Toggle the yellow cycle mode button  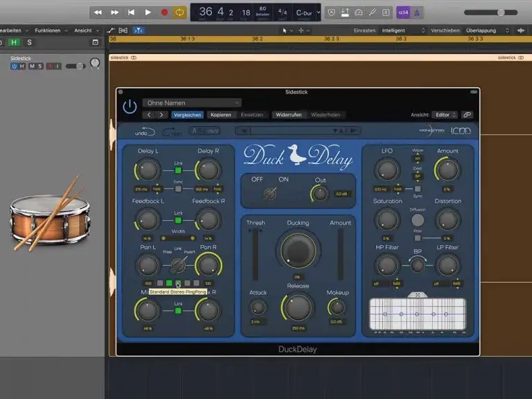click(x=179, y=12)
